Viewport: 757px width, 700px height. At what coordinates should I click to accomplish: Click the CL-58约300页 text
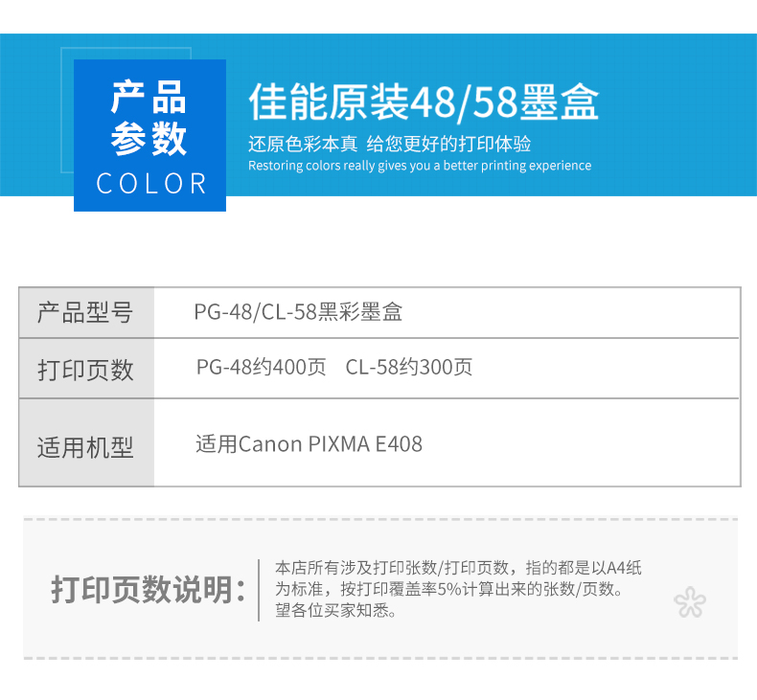[x=409, y=368]
